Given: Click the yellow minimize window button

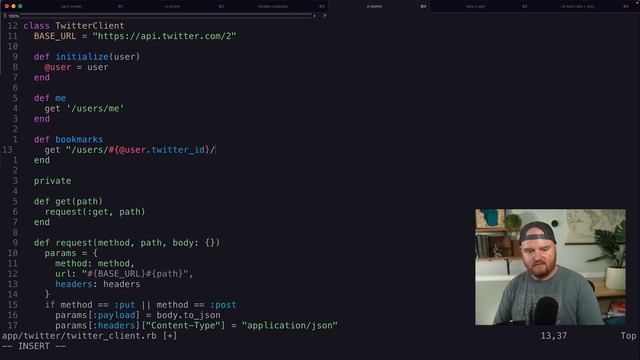Looking at the screenshot, I should pos(13,6).
